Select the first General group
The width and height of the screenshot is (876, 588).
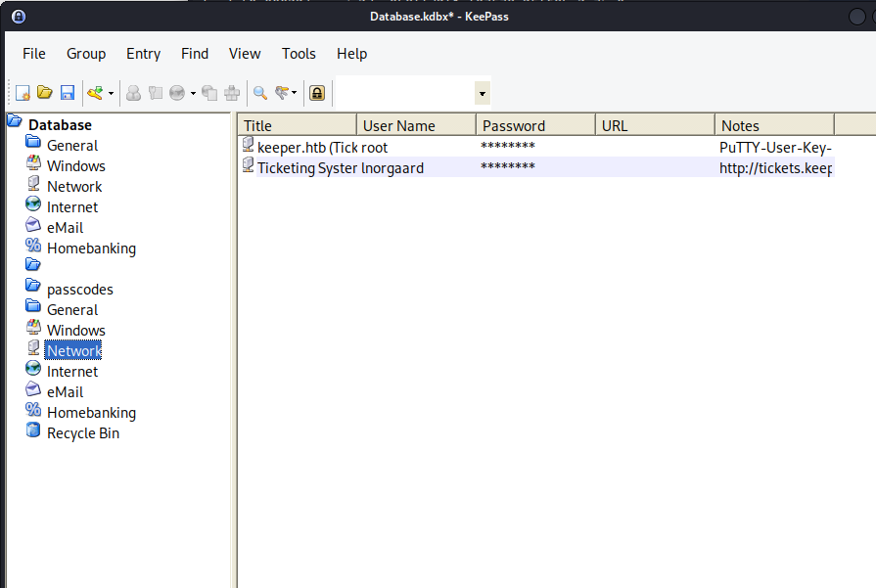72,146
